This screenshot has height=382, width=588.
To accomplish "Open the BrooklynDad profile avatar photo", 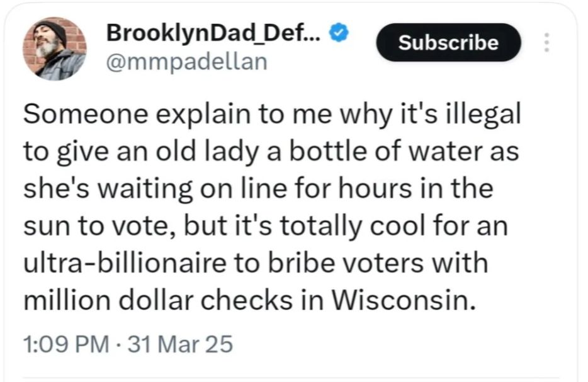I will [55, 48].
